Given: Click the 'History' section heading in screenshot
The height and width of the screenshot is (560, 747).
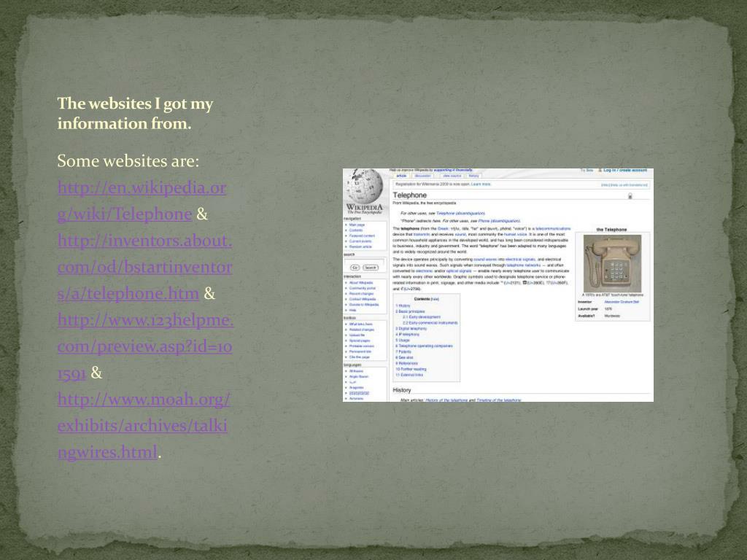Looking at the screenshot, I should pos(402,390).
